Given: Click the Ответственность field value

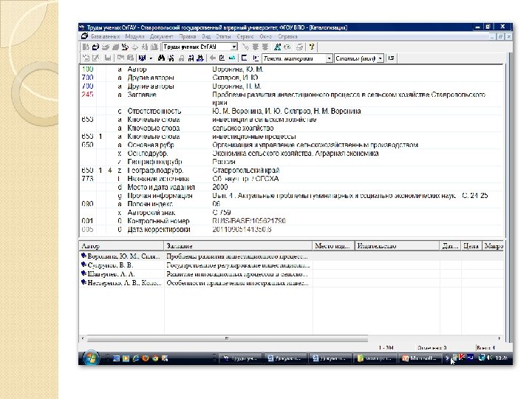Looking at the screenshot, I should pos(287,112).
